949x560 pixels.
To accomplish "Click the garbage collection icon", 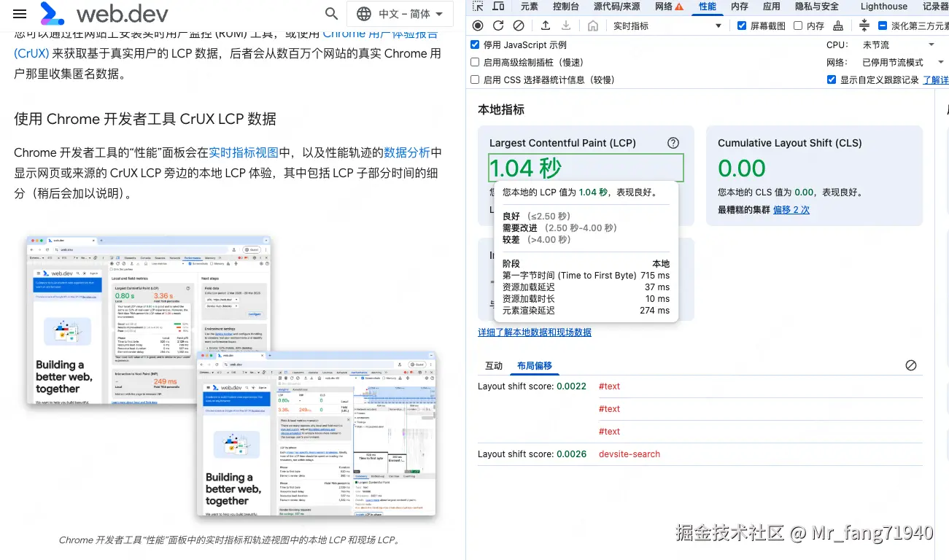I will (837, 24).
